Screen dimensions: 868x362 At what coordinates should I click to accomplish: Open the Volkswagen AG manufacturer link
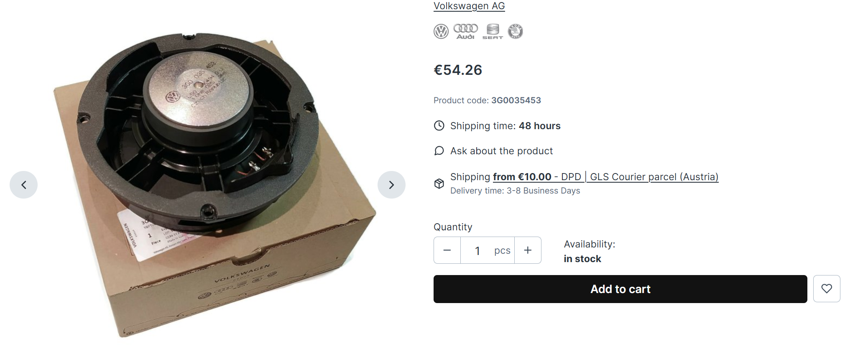[469, 6]
